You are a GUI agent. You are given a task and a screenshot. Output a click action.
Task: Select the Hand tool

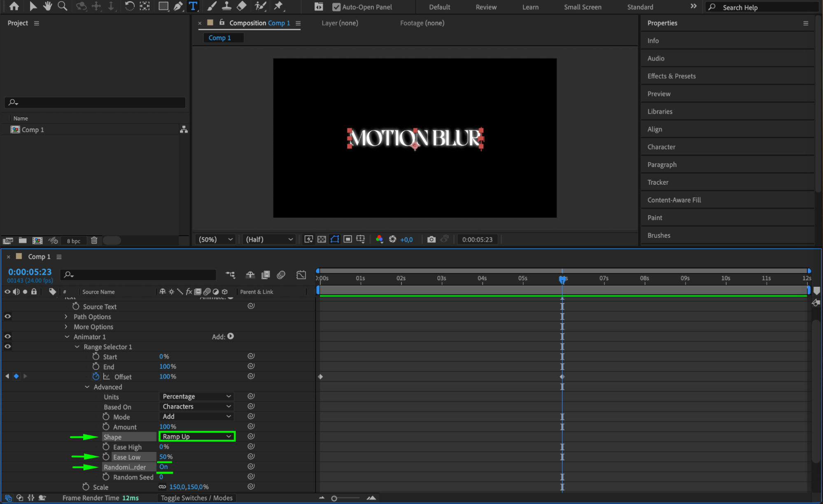tap(48, 6)
